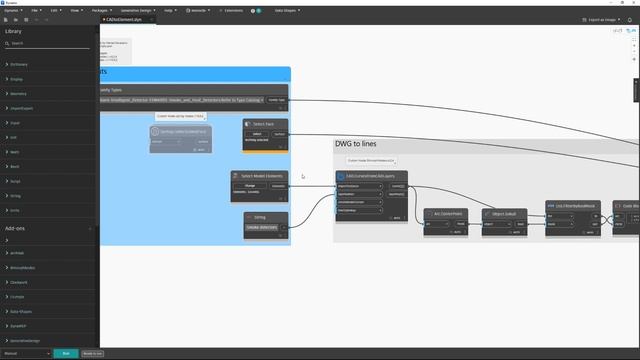Image resolution: width=640 pixels, height=360 pixels.
Task: Switch to graph view navigation icon
Action: (631, 31)
